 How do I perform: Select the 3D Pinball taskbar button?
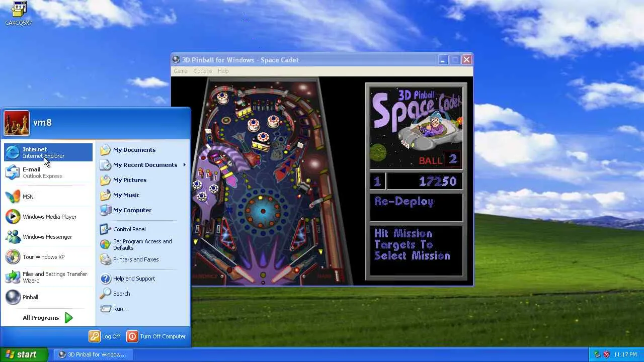93,354
